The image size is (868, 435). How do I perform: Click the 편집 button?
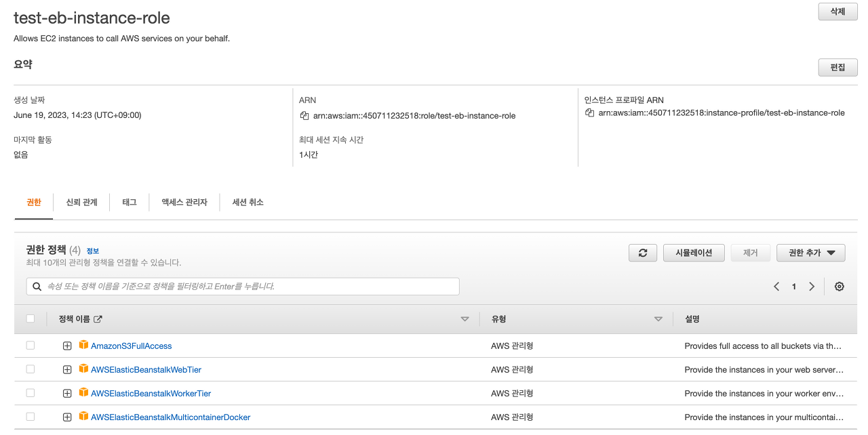pyautogui.click(x=838, y=67)
